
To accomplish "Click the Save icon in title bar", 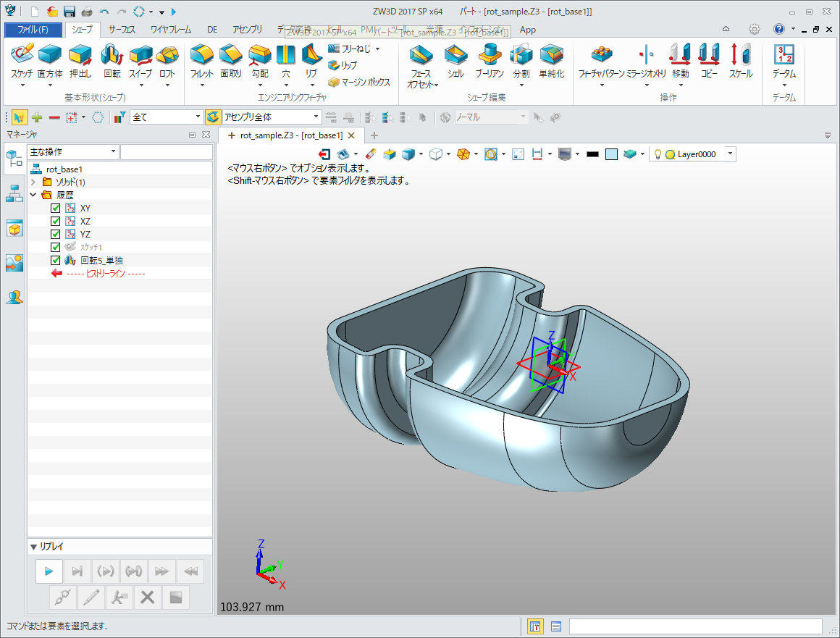I will point(69,12).
